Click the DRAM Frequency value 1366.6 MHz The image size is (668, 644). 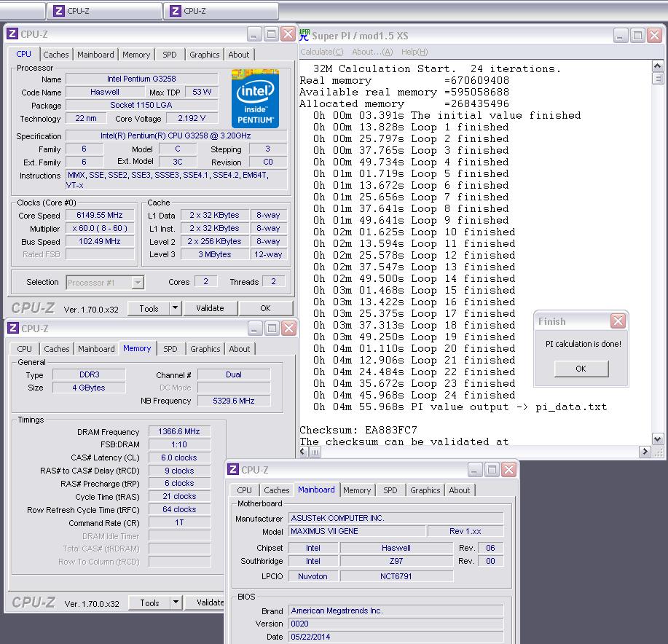179,431
